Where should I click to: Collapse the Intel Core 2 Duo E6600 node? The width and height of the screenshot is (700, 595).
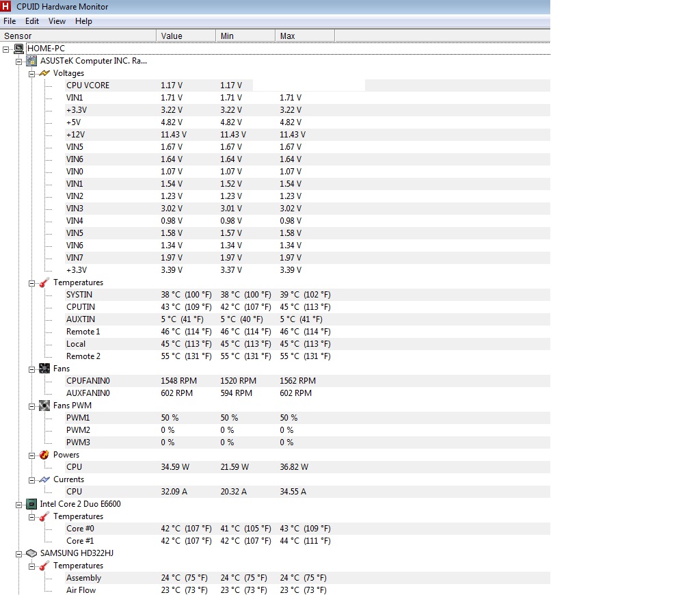click(x=18, y=505)
